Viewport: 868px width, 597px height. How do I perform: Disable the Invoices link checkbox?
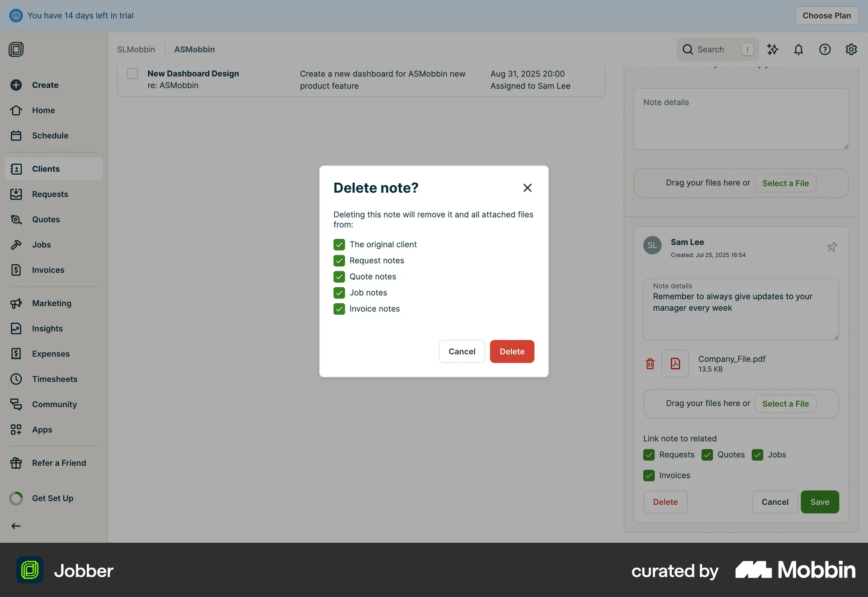pos(649,475)
